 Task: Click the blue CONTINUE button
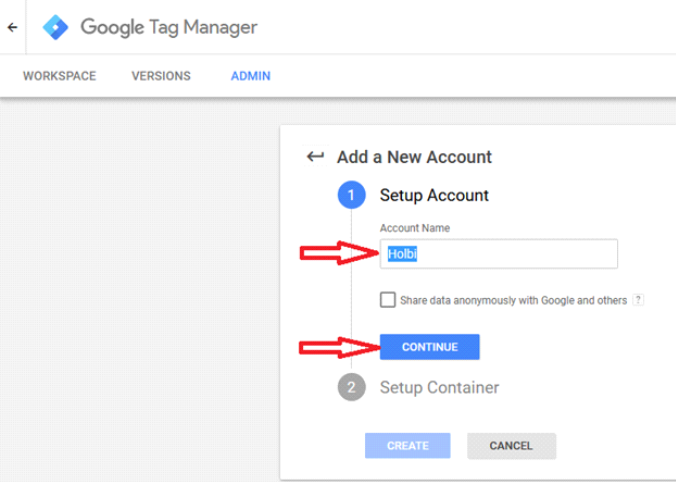429,347
